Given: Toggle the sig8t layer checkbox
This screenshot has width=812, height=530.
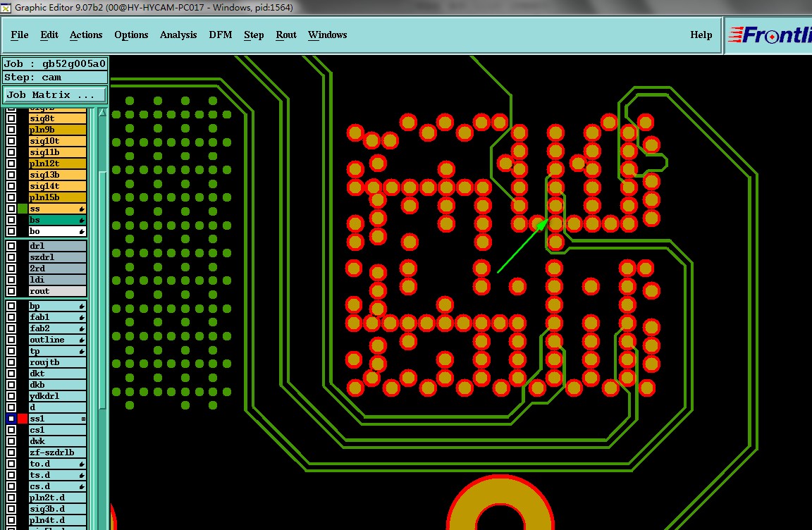Looking at the screenshot, I should (x=11, y=118).
